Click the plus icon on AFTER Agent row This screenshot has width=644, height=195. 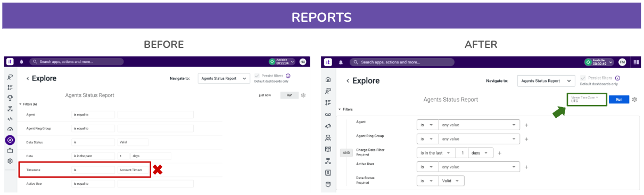[x=526, y=125]
